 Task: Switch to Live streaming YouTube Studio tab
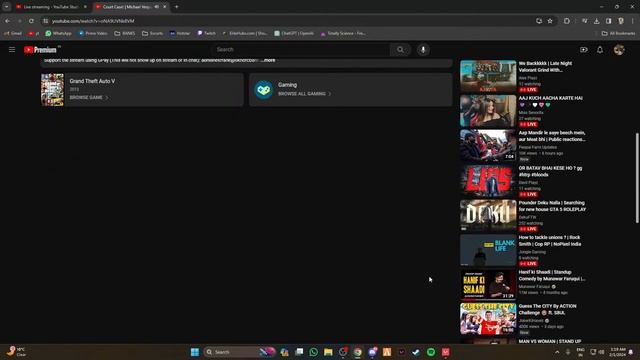51,7
